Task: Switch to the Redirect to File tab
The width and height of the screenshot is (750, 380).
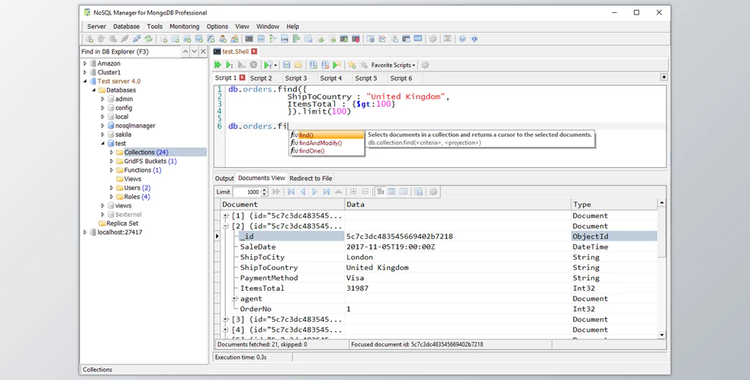Action: (x=311, y=178)
